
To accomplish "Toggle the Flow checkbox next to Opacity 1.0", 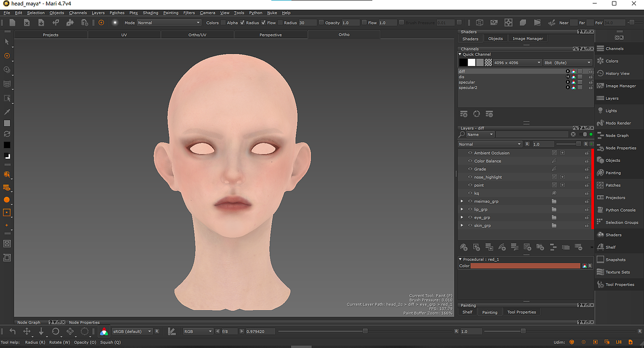I will coord(365,23).
